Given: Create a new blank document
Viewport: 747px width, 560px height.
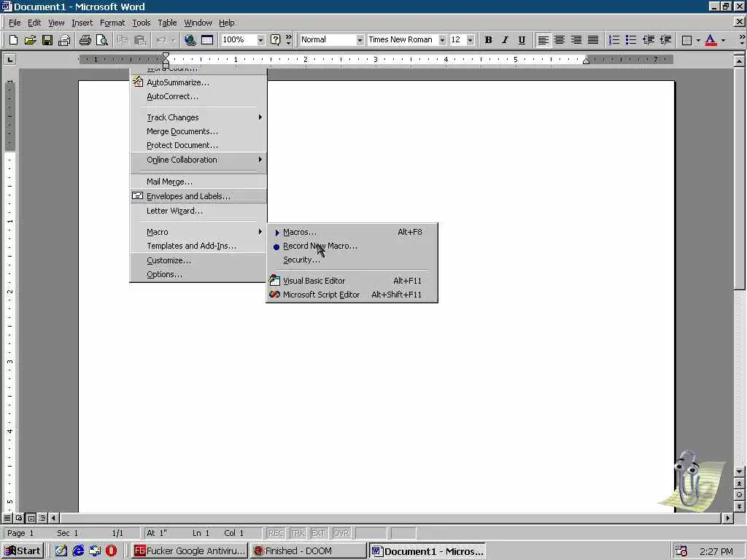Looking at the screenshot, I should [13, 40].
